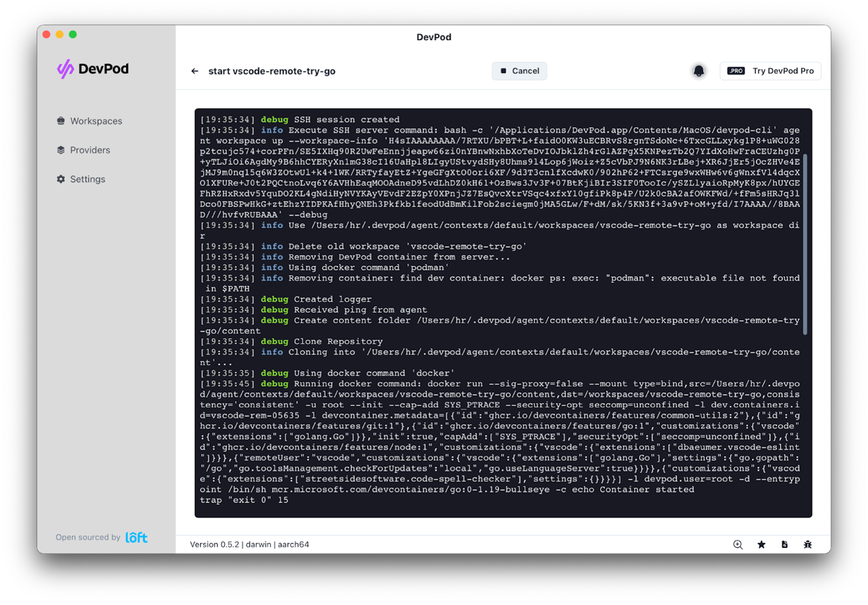Viewport: 868px width, 605px height.
Task: Click the star icon in status bar
Action: [761, 545]
